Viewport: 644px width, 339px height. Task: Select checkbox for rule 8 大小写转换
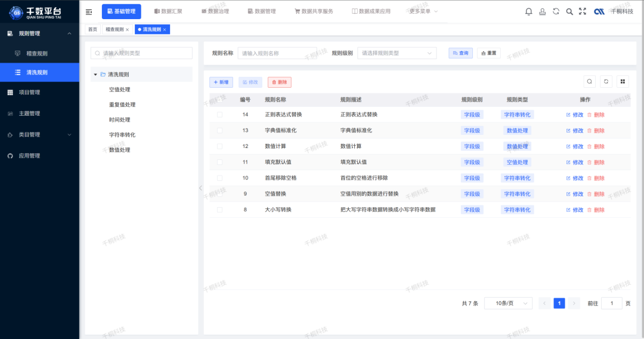[x=219, y=209]
